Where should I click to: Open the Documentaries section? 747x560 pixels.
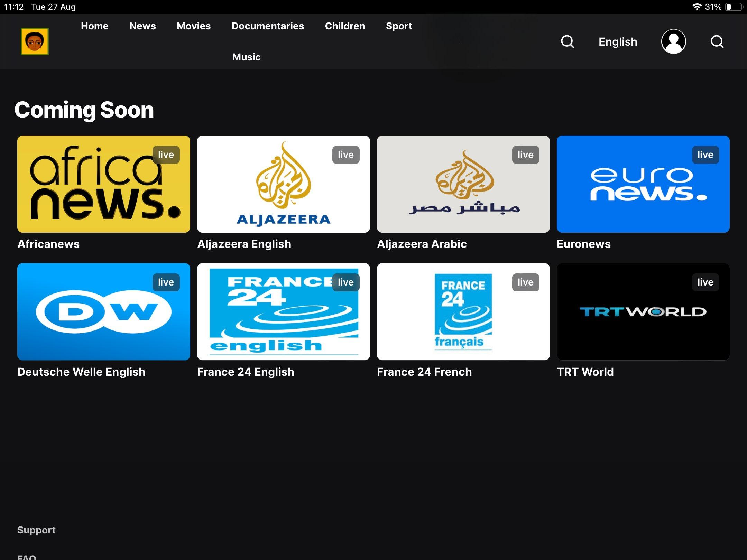point(268,26)
